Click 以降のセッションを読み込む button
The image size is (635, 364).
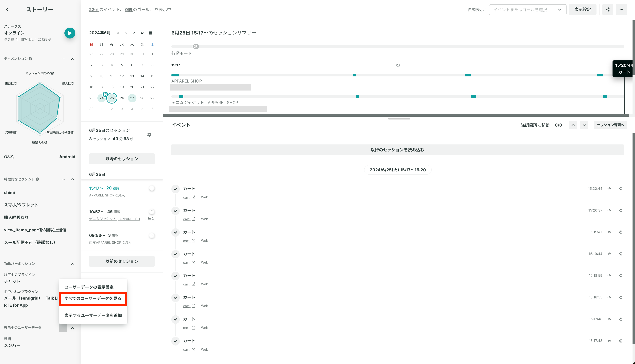pos(397,150)
